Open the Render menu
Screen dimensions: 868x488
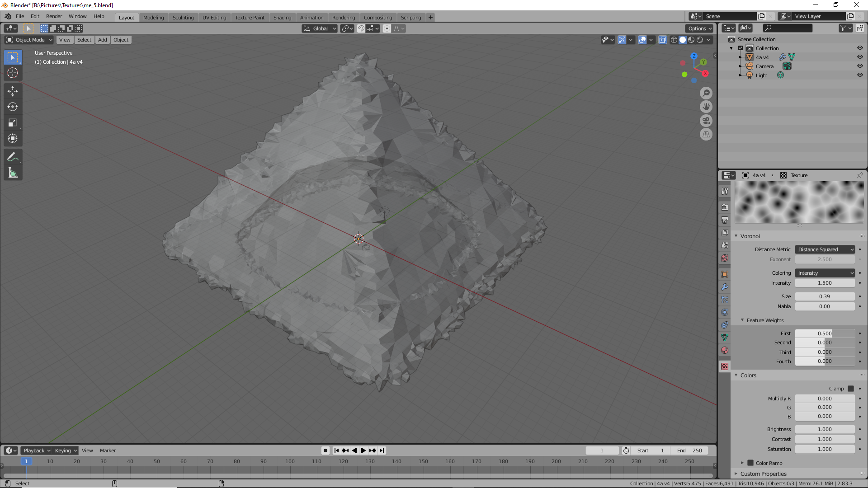[x=54, y=16]
